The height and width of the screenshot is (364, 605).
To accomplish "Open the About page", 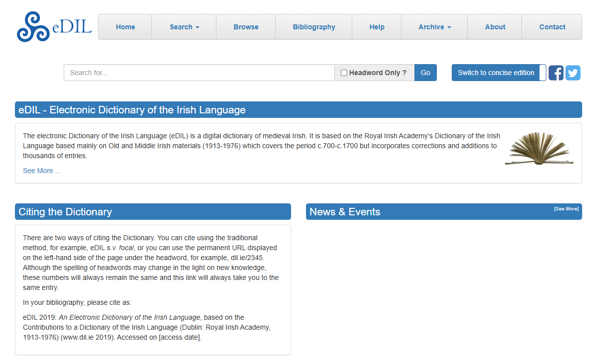I will coord(495,27).
